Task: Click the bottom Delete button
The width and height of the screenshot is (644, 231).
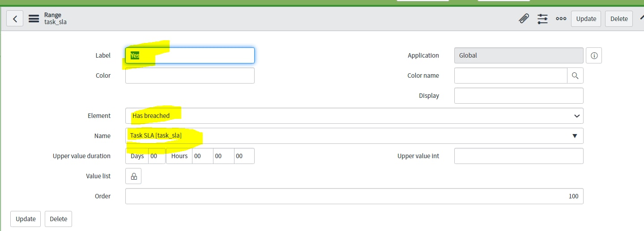Action: (x=58, y=219)
